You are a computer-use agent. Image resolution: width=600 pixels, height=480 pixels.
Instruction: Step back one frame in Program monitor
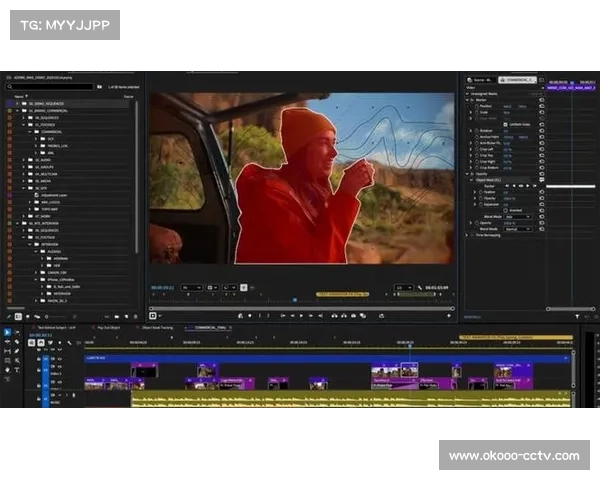point(292,316)
